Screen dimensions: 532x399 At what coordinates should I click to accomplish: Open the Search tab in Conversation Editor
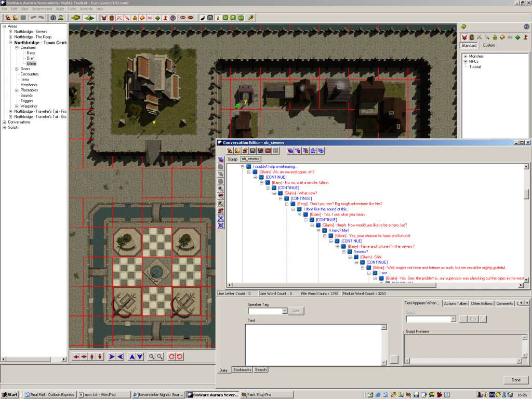tap(261, 370)
